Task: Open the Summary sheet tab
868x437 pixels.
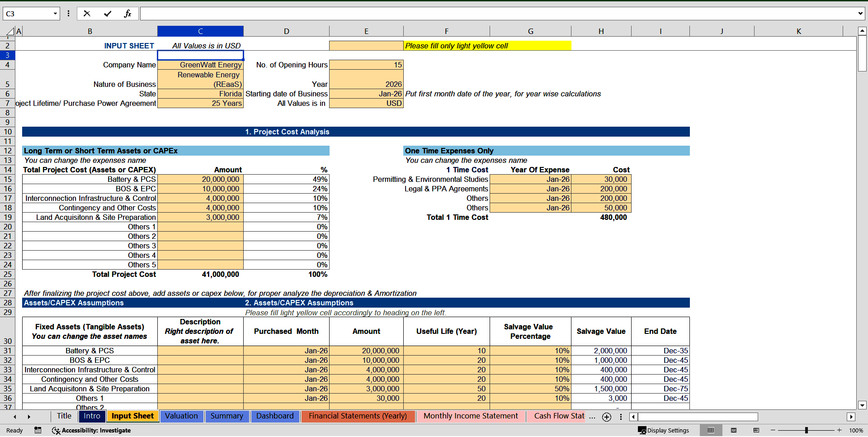Action: point(227,416)
